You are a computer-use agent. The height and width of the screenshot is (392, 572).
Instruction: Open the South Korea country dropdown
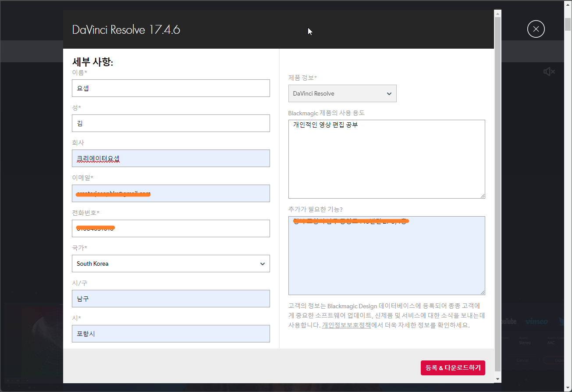coord(171,264)
